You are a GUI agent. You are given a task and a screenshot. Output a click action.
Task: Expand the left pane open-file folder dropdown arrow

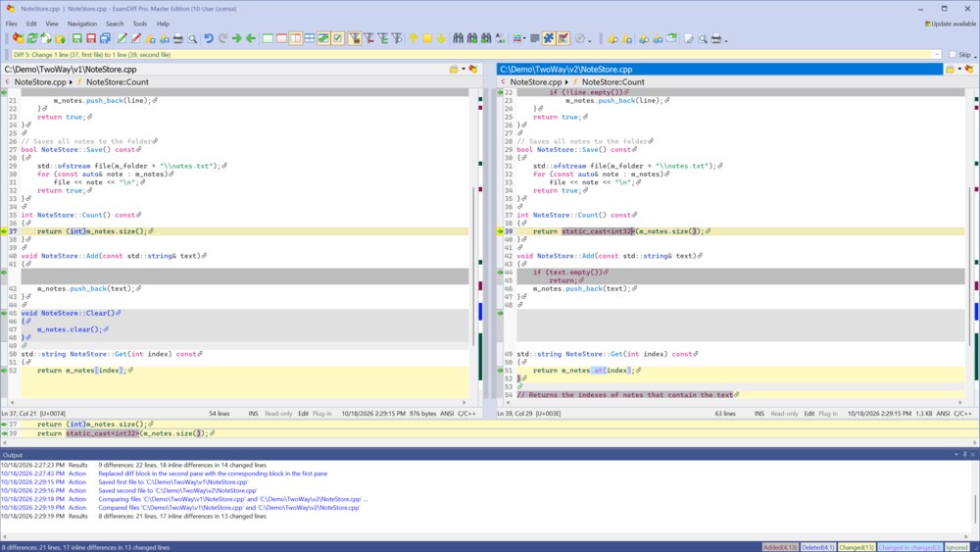point(464,70)
